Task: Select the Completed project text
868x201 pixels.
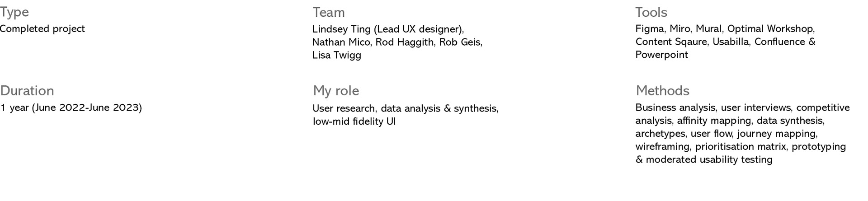Action: point(42,29)
